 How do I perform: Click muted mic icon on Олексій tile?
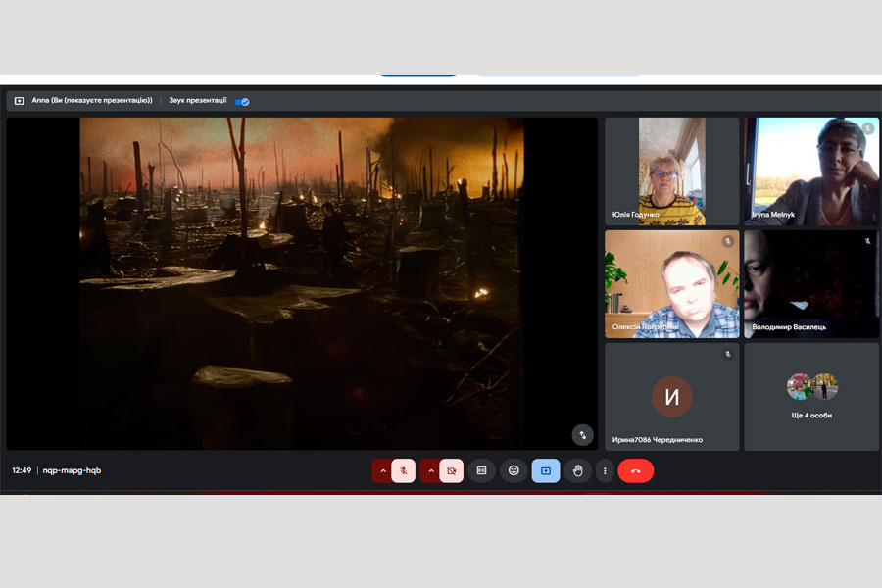tap(728, 241)
